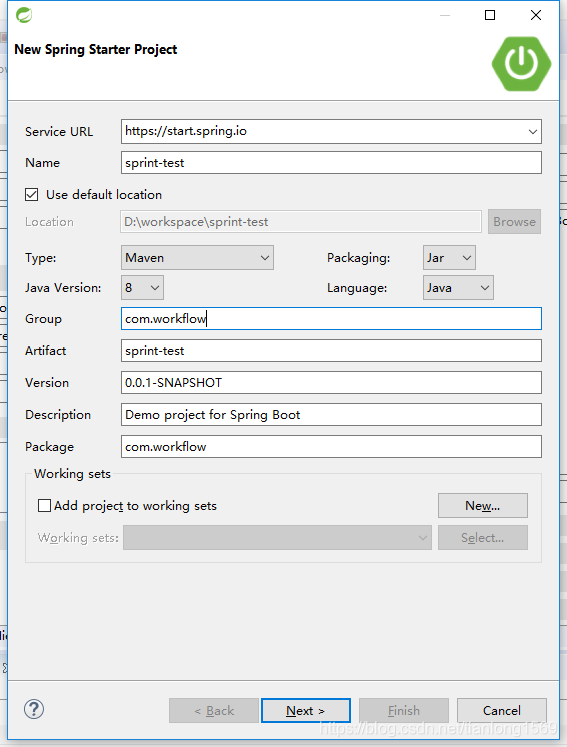Click in the Description field
Image resolution: width=567 pixels, height=747 pixels.
331,414
